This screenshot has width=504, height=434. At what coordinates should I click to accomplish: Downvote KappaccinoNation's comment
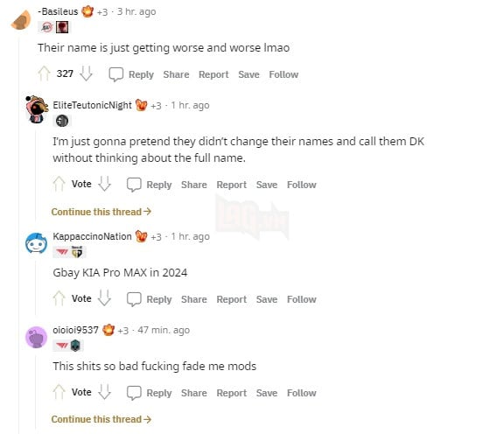point(104,298)
